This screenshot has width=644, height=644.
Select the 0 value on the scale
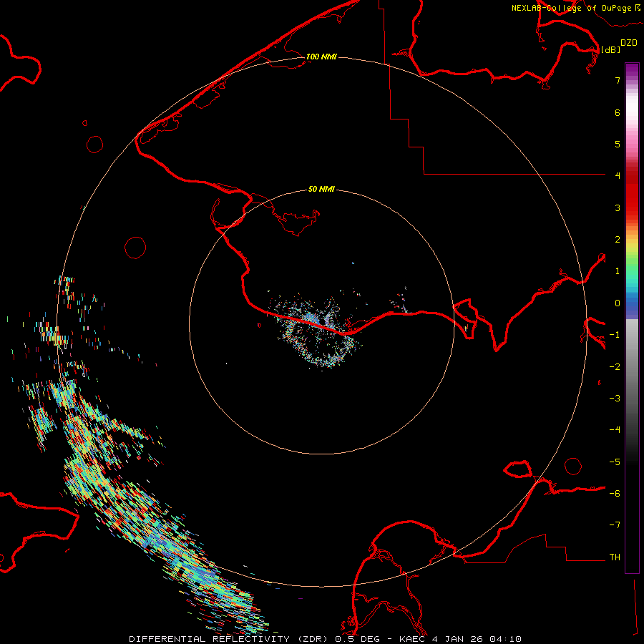618,303
